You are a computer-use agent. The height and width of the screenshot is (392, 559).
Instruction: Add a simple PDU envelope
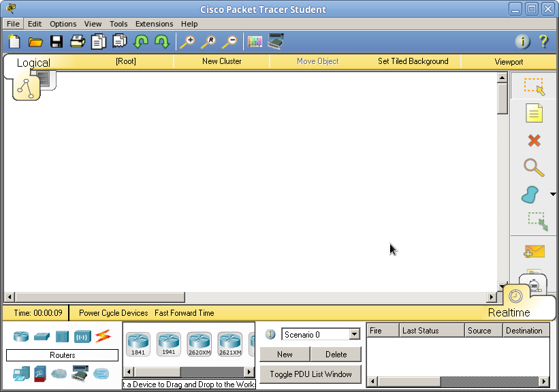click(534, 251)
